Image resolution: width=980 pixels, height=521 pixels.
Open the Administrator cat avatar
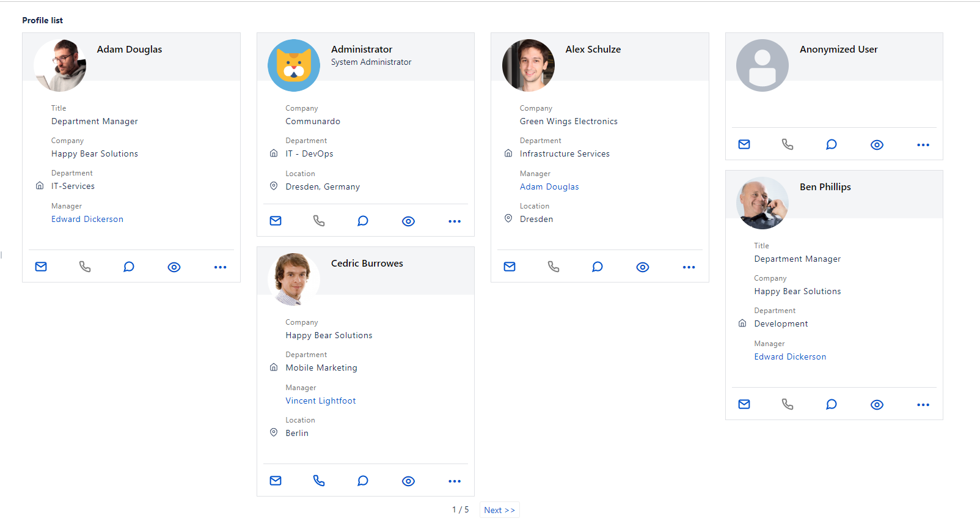coord(294,65)
